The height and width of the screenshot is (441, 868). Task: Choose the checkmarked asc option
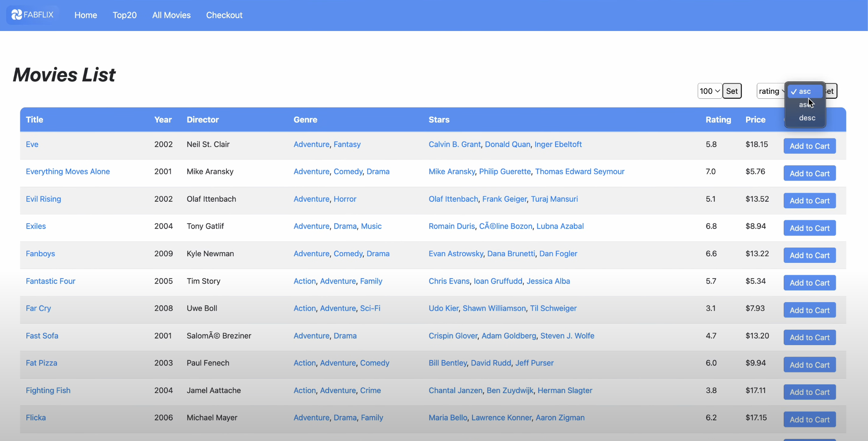coord(805,91)
